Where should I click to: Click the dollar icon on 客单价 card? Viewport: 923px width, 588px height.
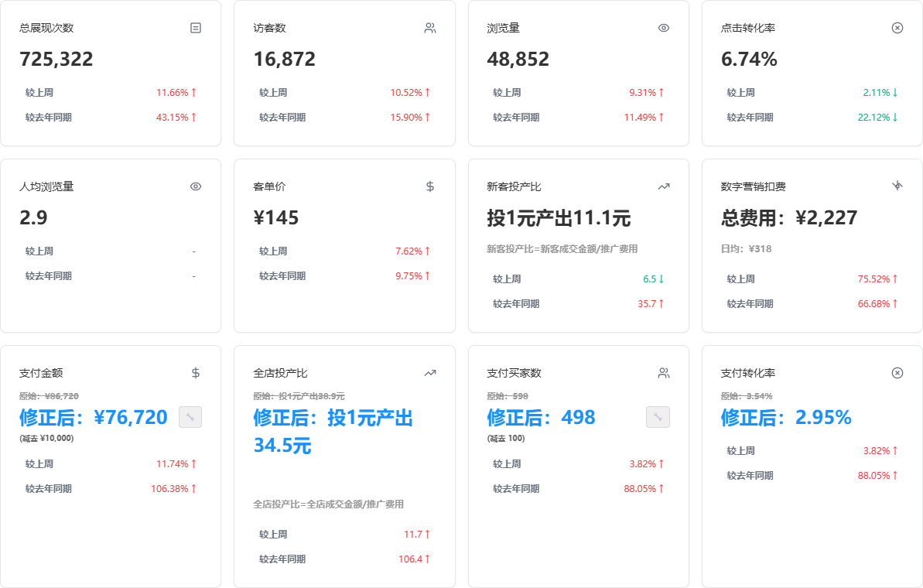429,186
